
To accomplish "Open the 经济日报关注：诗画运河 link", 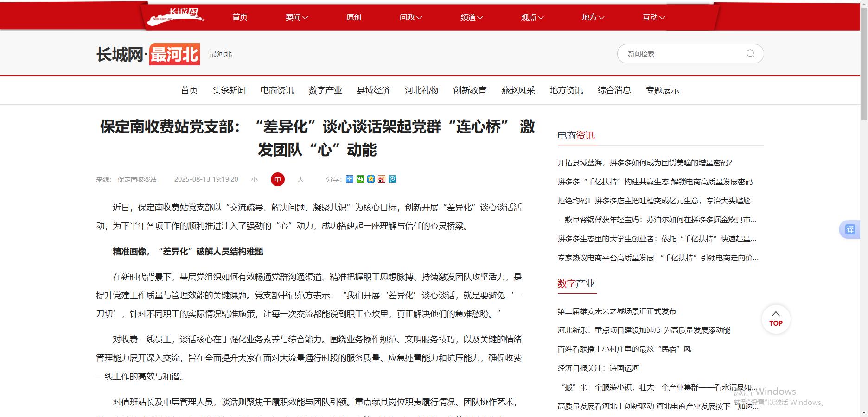I will pos(598,368).
